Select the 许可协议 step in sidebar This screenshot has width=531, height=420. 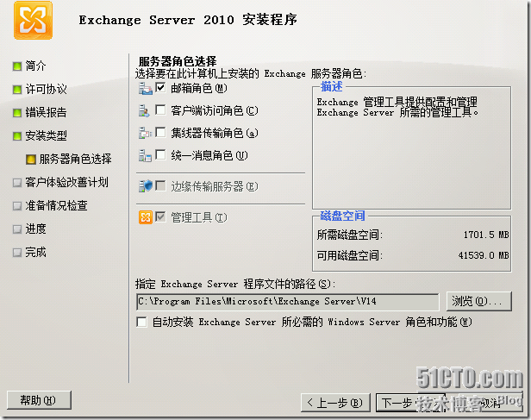pos(46,90)
